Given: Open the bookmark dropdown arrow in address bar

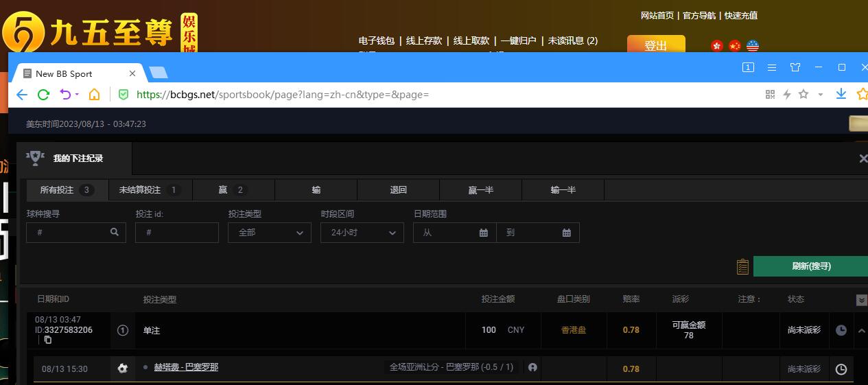Looking at the screenshot, I should 820,95.
